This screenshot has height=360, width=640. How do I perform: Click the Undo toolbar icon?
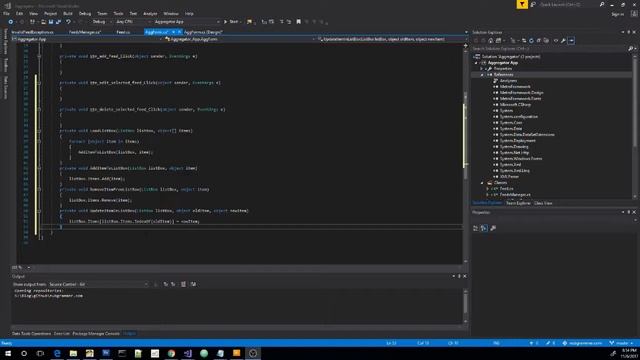69,22
